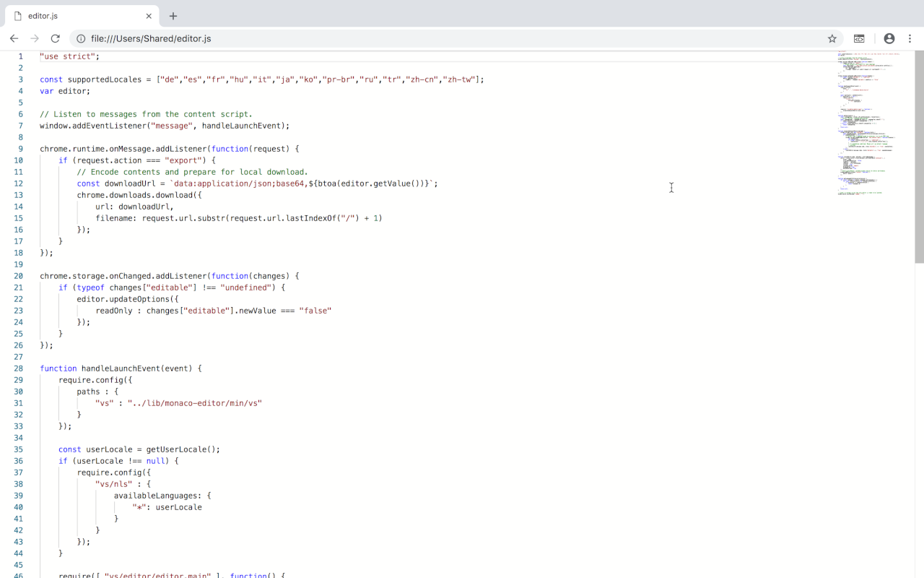
Task: Click the vertical scrollbar thumb
Action: tap(919, 157)
